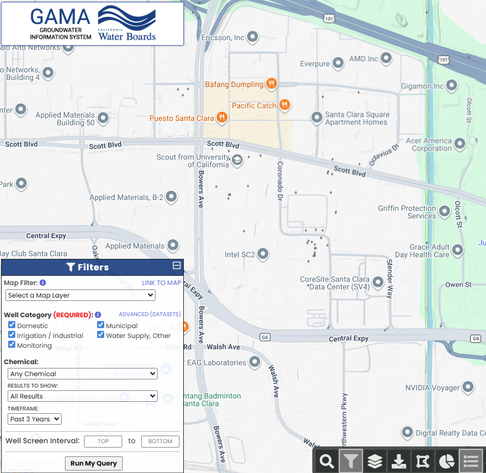The image size is (486, 473).
Task: Uncheck the Municipal well category
Action: [x=100, y=325]
